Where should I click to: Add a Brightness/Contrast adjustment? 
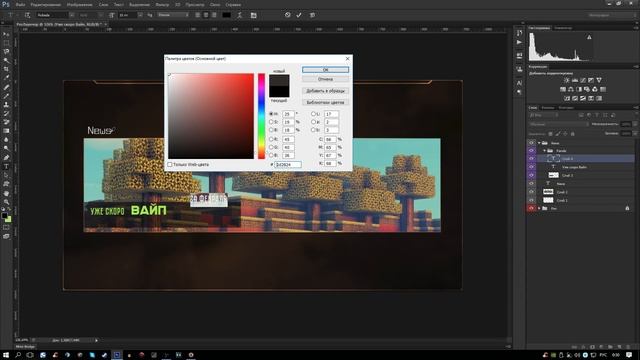point(567,80)
